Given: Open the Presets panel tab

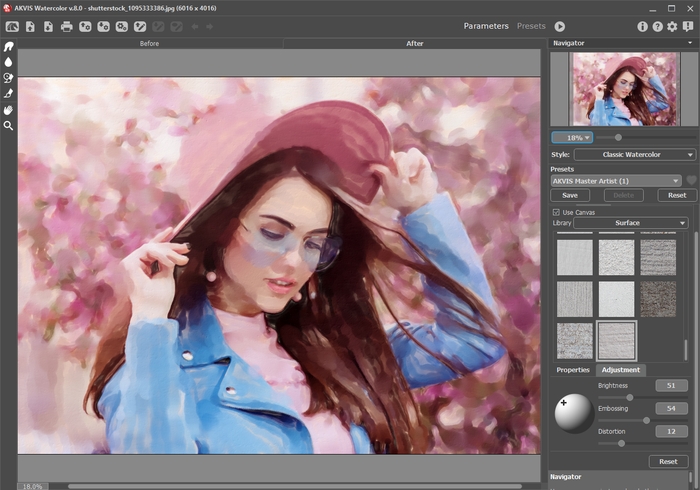Looking at the screenshot, I should click(x=531, y=26).
